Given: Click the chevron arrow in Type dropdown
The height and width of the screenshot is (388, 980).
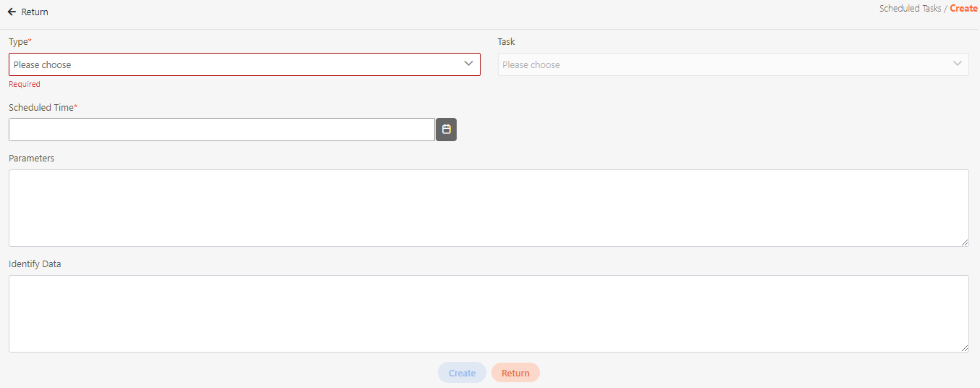Looking at the screenshot, I should click(x=468, y=64).
